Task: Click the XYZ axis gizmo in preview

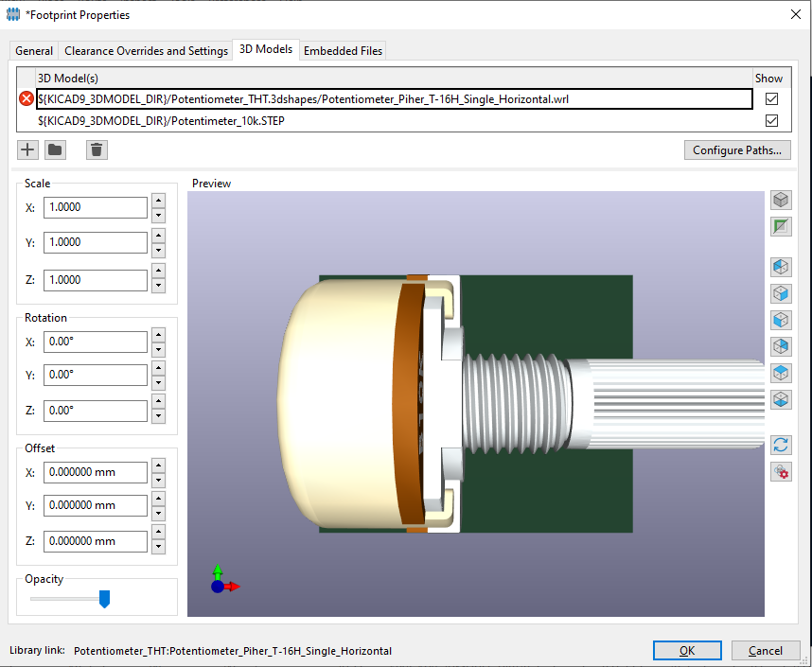Action: (x=224, y=580)
